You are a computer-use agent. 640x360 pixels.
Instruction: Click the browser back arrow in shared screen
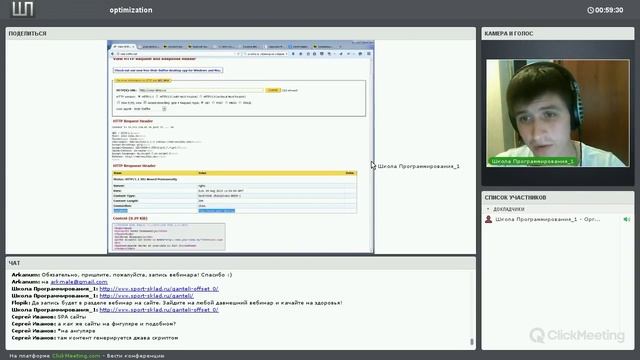(113, 54)
